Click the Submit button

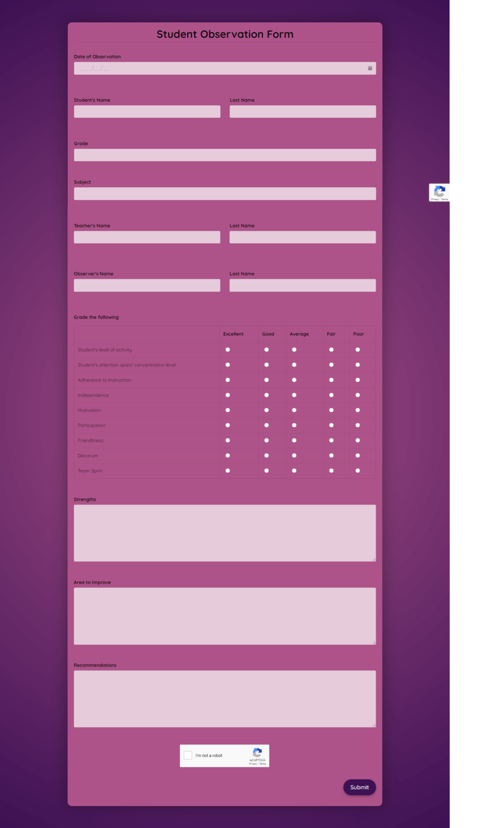359,787
